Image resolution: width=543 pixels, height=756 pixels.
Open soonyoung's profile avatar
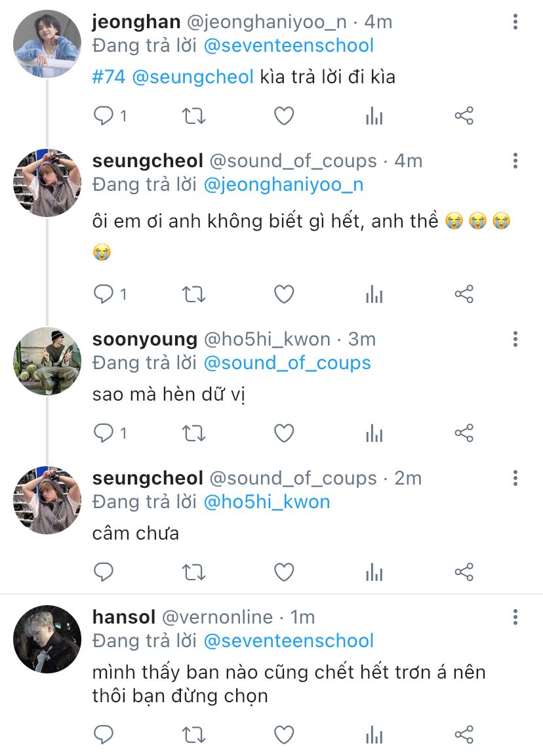click(47, 361)
